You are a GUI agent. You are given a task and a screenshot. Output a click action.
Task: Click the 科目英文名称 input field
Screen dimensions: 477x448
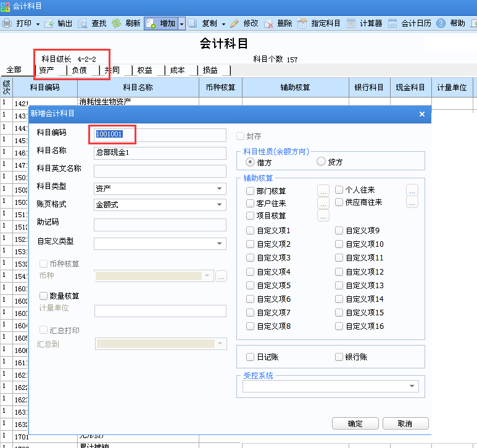(160, 171)
